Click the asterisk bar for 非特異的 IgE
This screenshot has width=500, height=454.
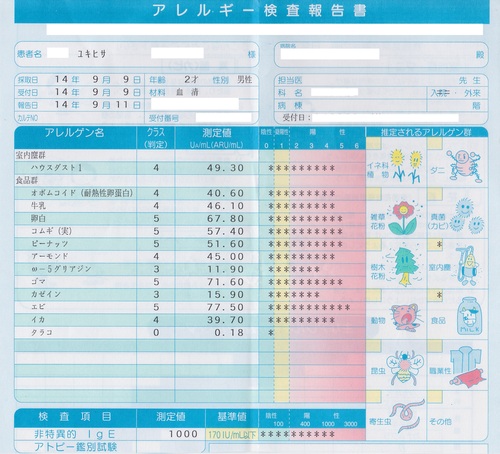coord(297,434)
